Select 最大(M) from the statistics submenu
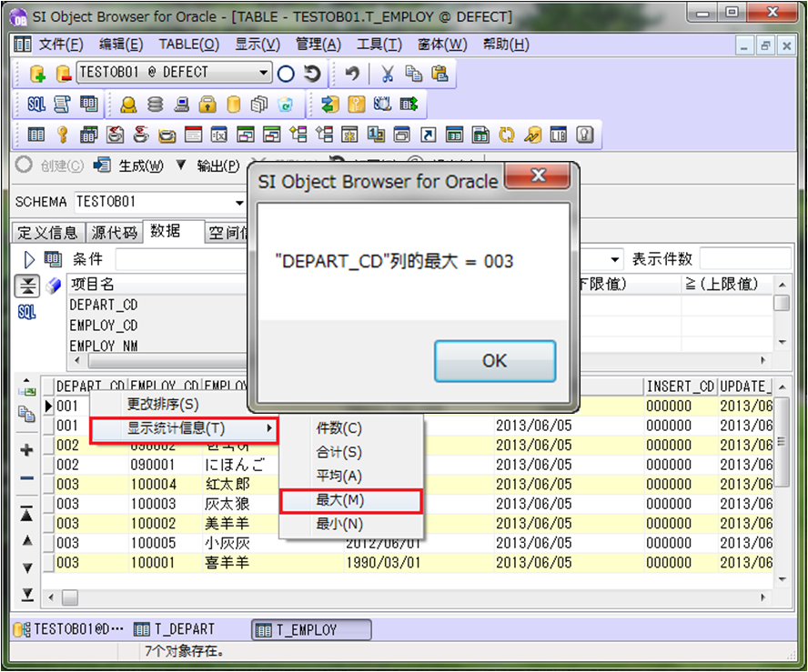 [350, 500]
